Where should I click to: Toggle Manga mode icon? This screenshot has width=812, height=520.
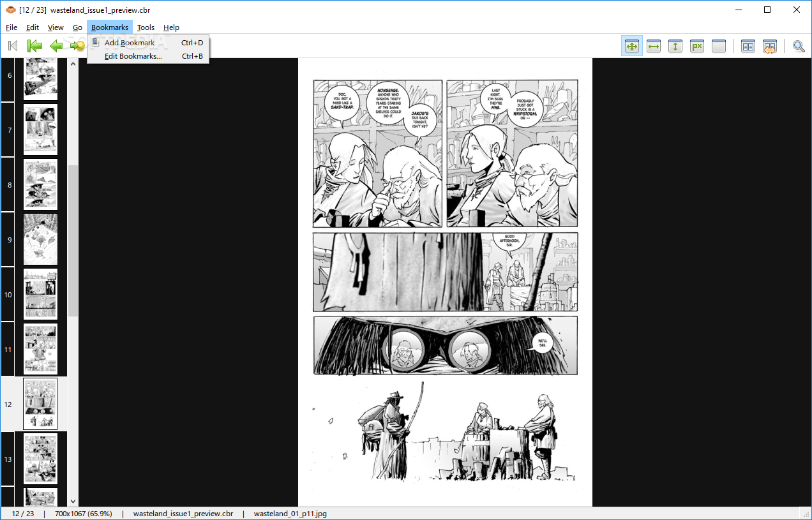click(770, 46)
